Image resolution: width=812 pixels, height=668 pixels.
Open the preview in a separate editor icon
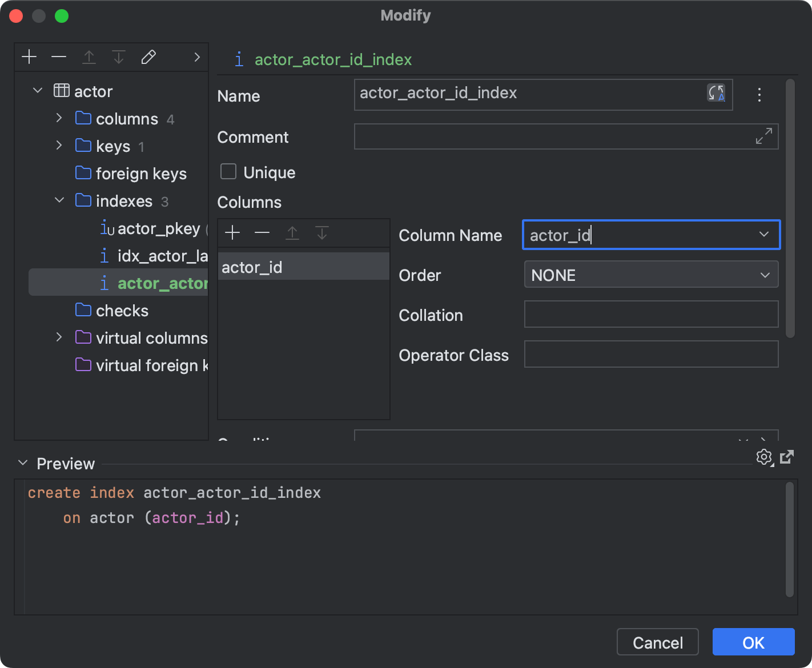click(787, 457)
